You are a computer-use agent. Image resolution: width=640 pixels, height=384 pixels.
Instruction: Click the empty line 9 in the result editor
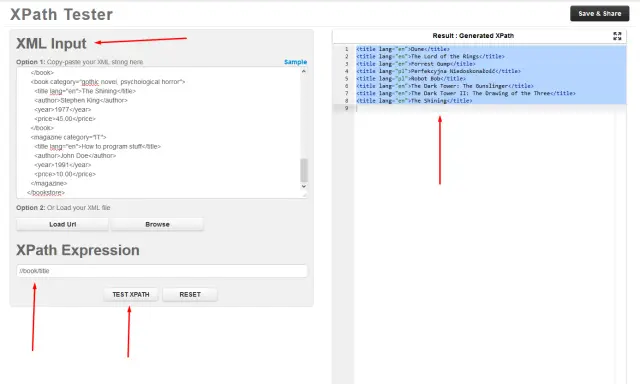(490, 108)
